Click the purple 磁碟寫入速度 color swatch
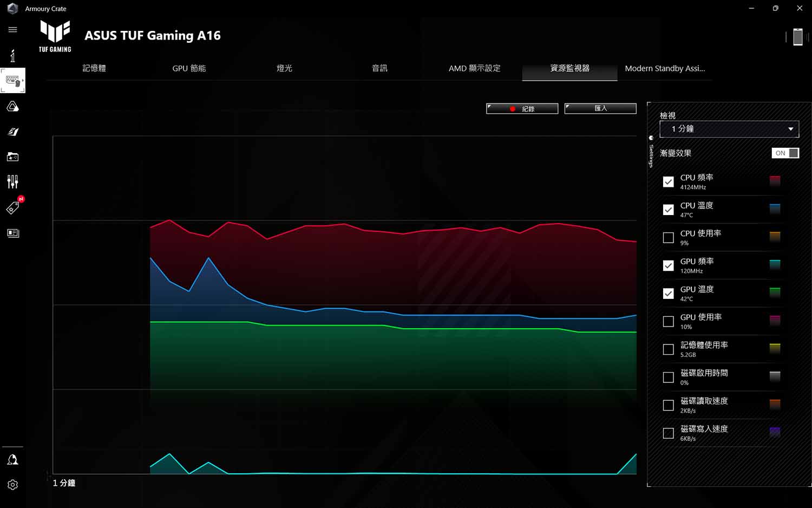 pos(775,432)
